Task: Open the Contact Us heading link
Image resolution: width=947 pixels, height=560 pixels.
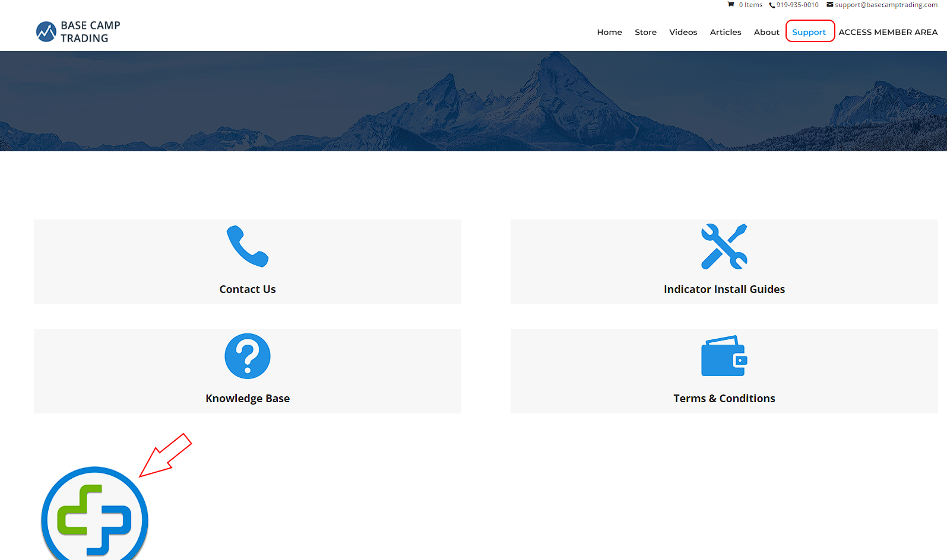Action: point(248,289)
